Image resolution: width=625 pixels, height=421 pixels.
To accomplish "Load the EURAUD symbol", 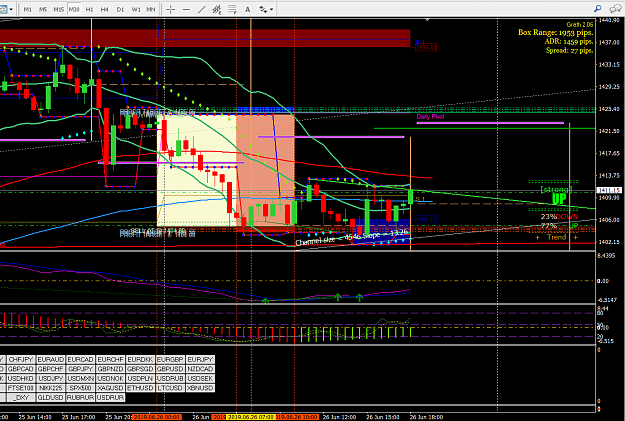I will click(51, 360).
